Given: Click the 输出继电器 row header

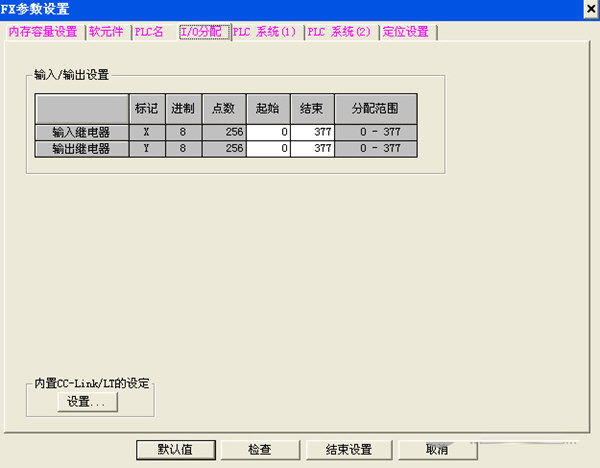Looking at the screenshot, I should tap(82, 148).
